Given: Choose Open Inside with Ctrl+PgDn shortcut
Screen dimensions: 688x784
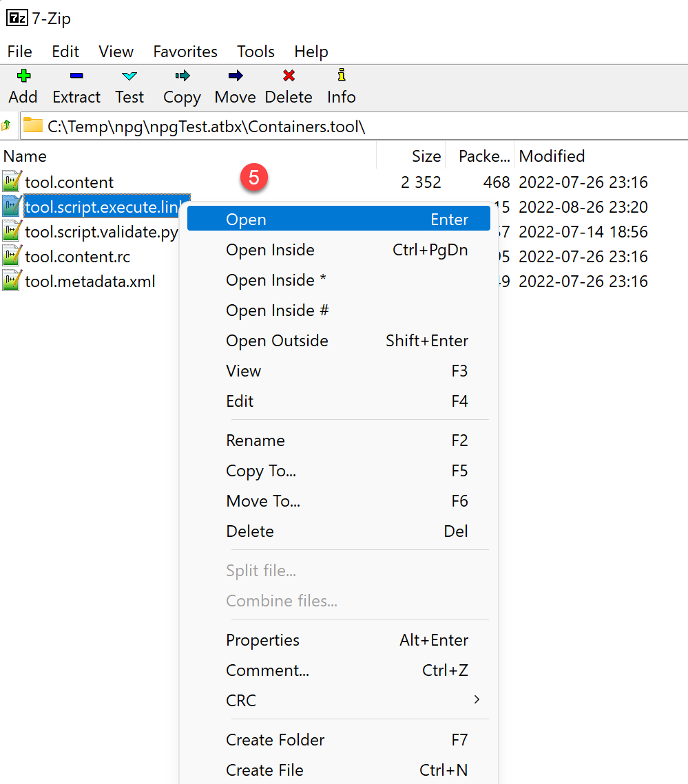Looking at the screenshot, I should pyautogui.click(x=339, y=249).
